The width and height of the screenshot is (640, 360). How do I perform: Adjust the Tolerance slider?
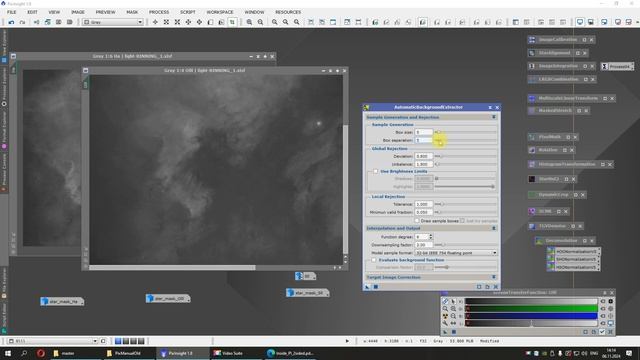coord(466,204)
